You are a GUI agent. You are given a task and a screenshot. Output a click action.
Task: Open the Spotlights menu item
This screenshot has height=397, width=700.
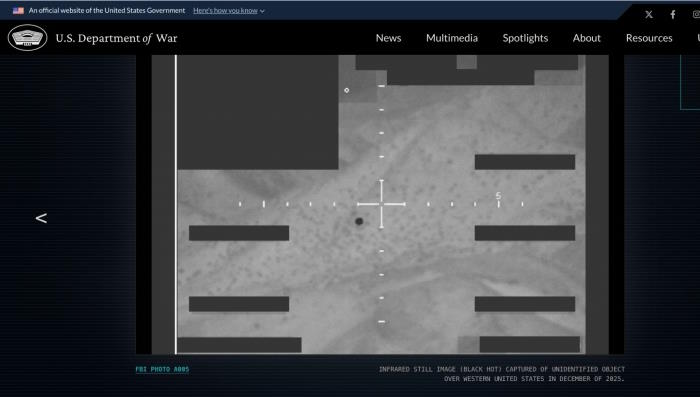525,38
